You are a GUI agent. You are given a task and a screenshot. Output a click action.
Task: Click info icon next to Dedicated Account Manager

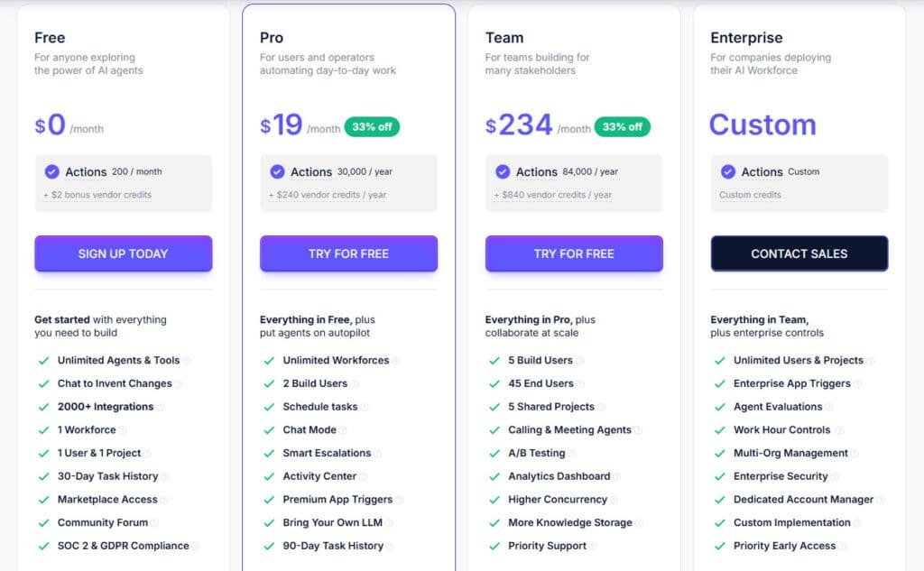tap(881, 500)
